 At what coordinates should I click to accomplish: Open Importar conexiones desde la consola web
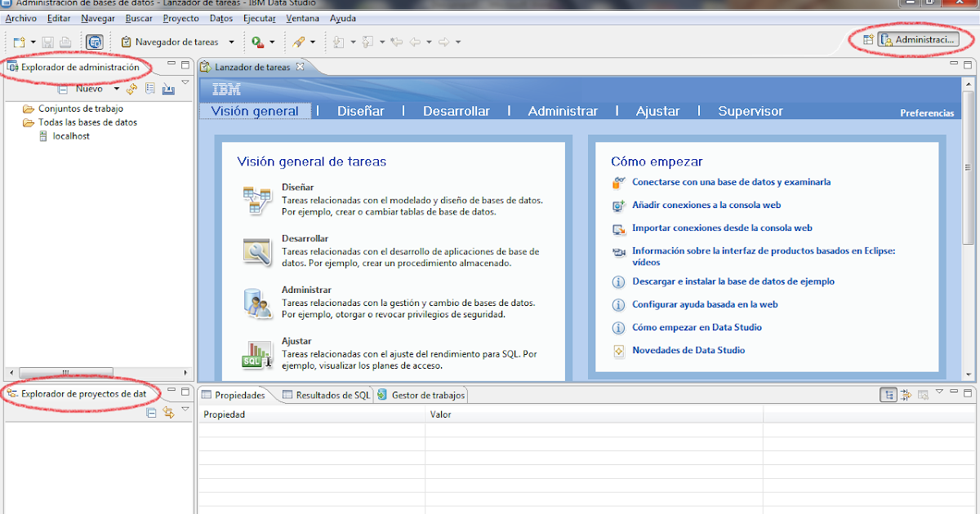(x=722, y=228)
